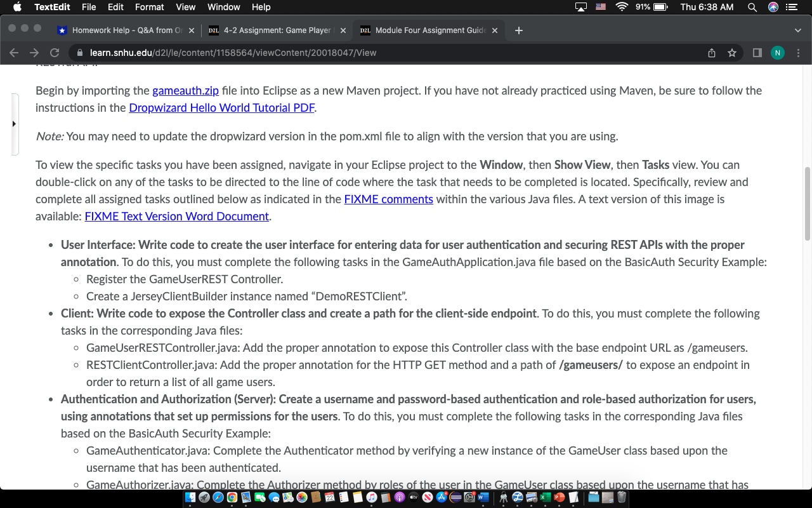The width and height of the screenshot is (812, 508).
Task: Open Microsoft Excel from the Dock
Action: pos(544,498)
